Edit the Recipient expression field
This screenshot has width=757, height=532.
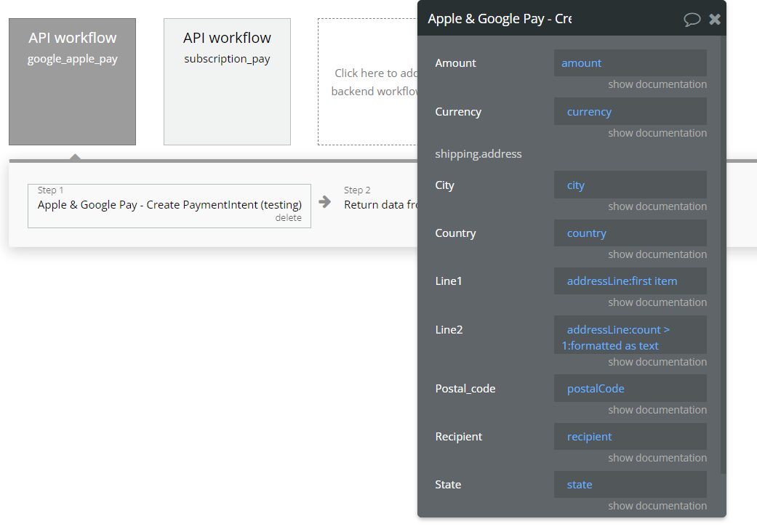[630, 437]
